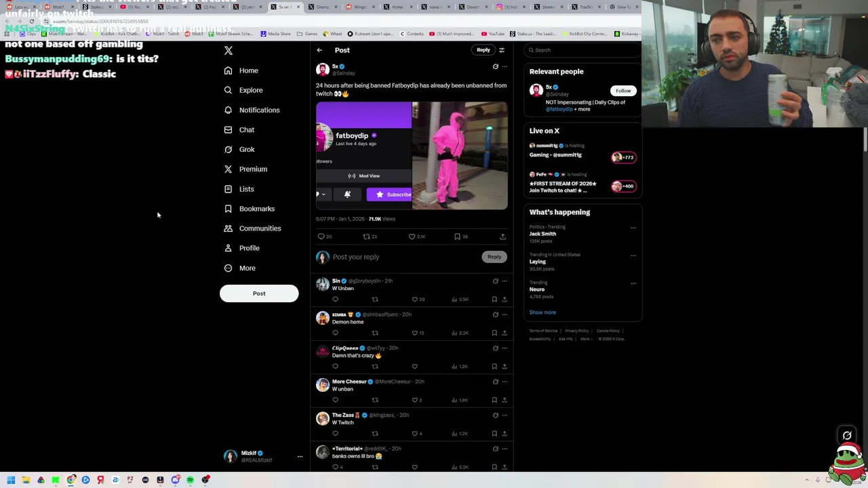The height and width of the screenshot is (488, 868).
Task: Open Chat in sidebar
Action: (239, 129)
